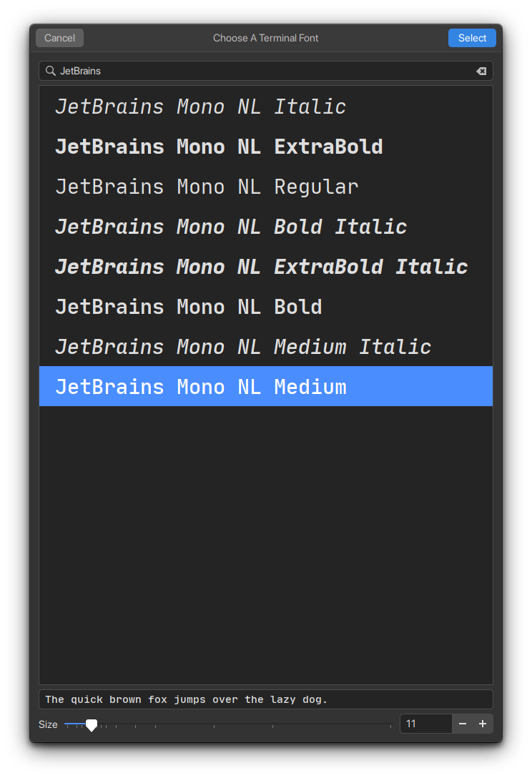The height and width of the screenshot is (778, 532).
Task: Click inside the font size value box
Action: [x=425, y=724]
